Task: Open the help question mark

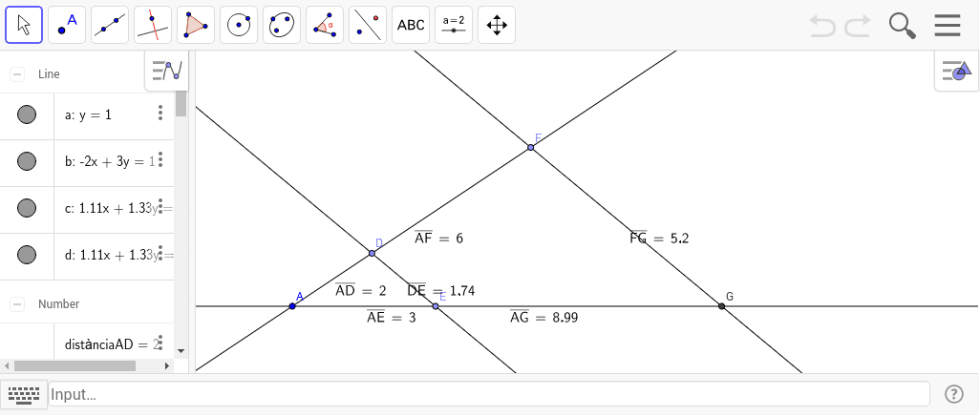Action: pyautogui.click(x=954, y=394)
